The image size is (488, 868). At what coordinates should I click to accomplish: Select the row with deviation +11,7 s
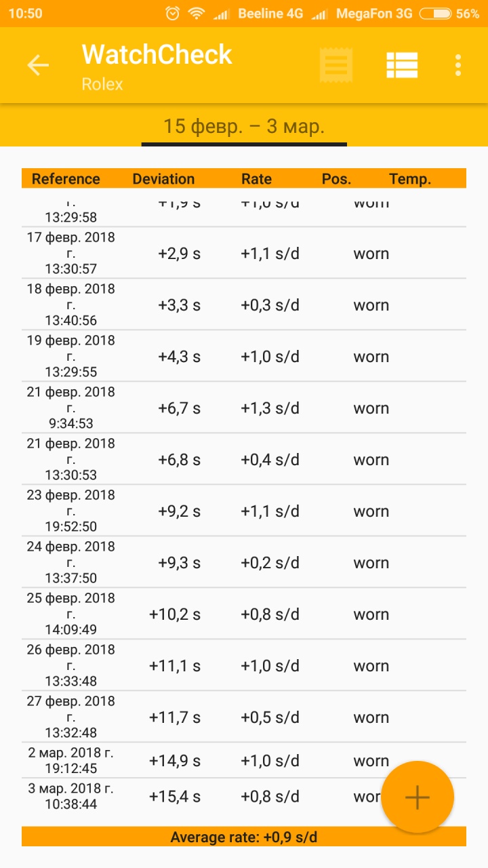coord(244,717)
